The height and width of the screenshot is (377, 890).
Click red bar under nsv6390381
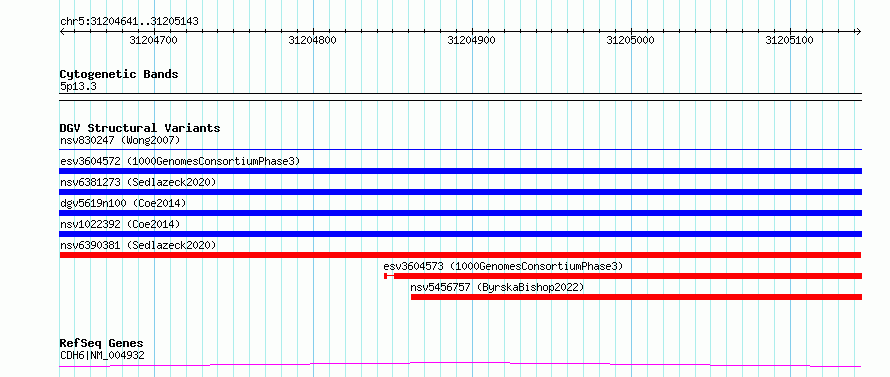[460, 255]
